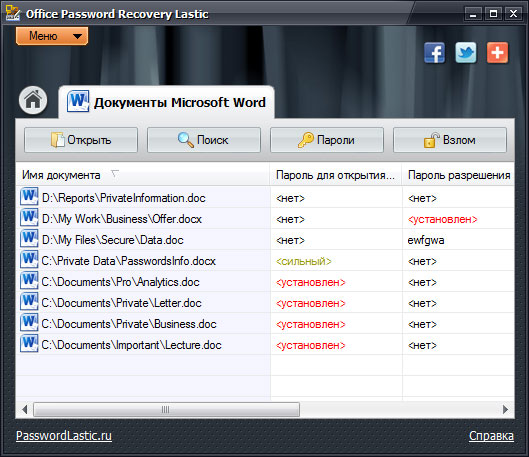Click the Пароль разрешения column header
The height and width of the screenshot is (457, 529).
458,175
